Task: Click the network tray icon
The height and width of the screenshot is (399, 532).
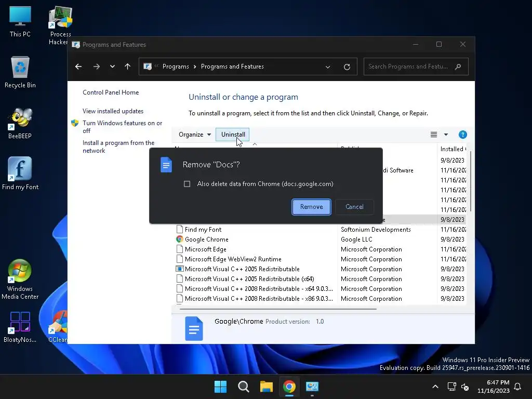Action: click(x=451, y=387)
